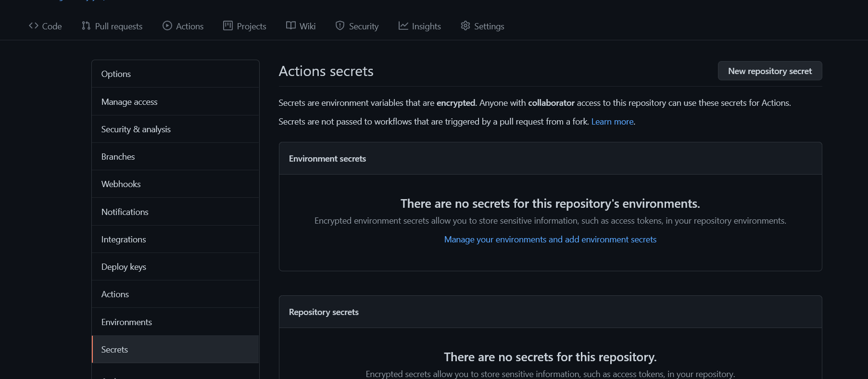Click "There are no secrets for this repository's environments."
Image resolution: width=868 pixels, height=379 pixels.
click(550, 203)
